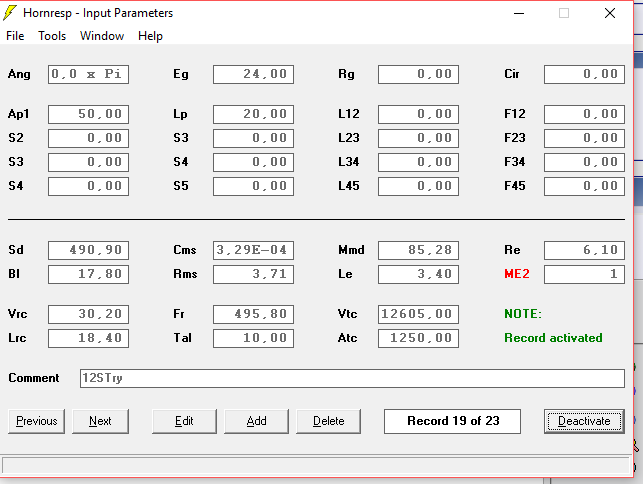
Task: Select the Lrc field with 18,40
Action: [x=89, y=338]
